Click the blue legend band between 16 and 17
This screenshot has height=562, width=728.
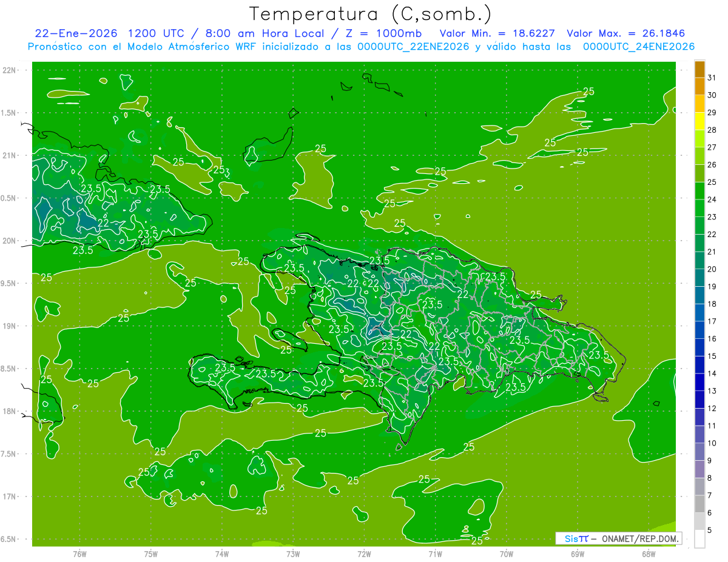click(699, 330)
